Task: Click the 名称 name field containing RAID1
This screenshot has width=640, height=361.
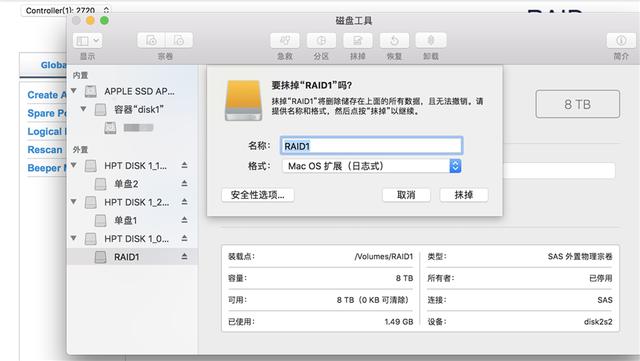Action: pyautogui.click(x=371, y=146)
